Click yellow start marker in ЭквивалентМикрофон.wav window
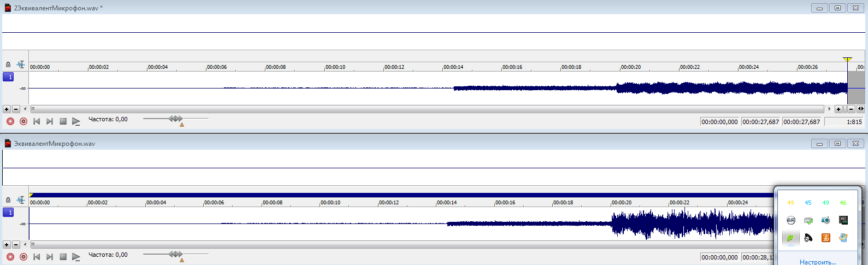This screenshot has width=868, height=265. [x=31, y=195]
